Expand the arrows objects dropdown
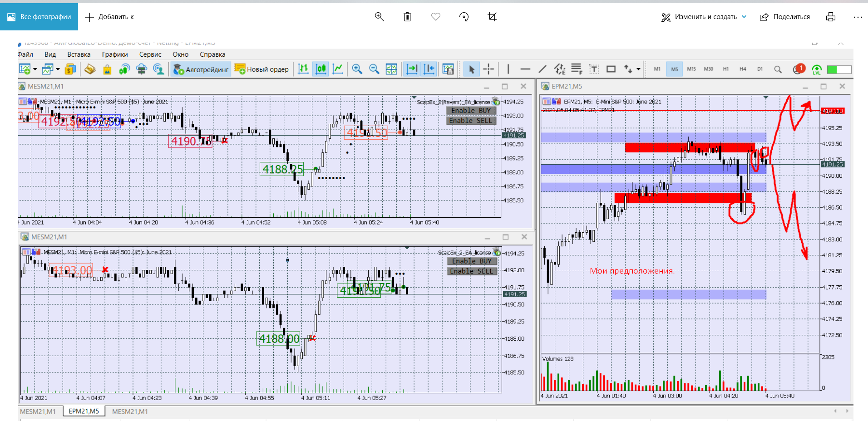868x421 pixels. [638, 69]
